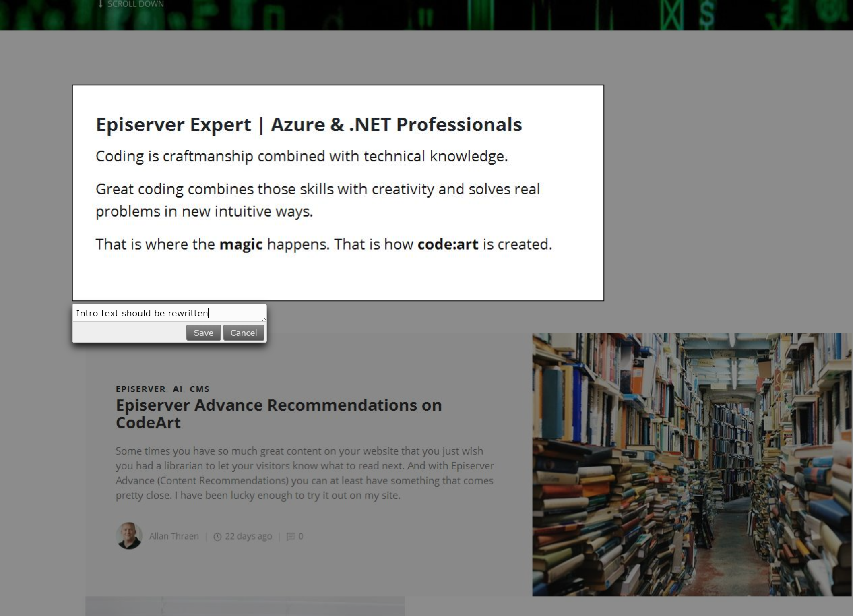
Task: Click Allan Thraen's author avatar
Action: pyautogui.click(x=129, y=536)
